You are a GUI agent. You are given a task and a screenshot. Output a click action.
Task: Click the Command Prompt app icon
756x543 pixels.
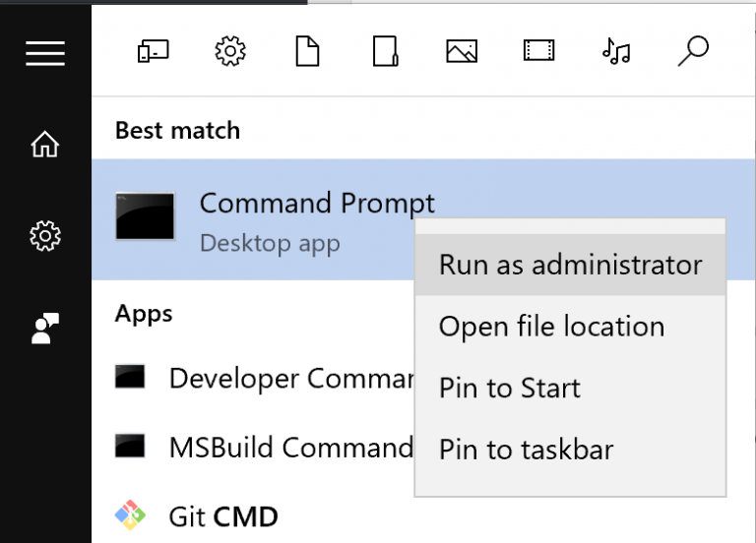(145, 216)
